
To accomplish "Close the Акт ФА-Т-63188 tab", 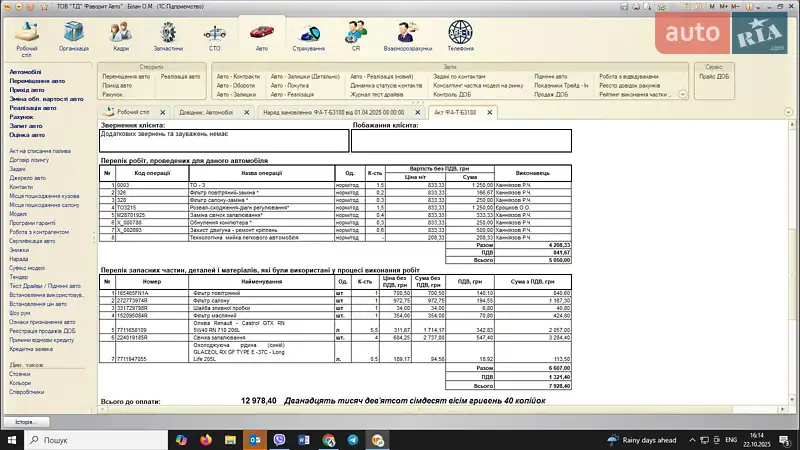I will pos(489,113).
